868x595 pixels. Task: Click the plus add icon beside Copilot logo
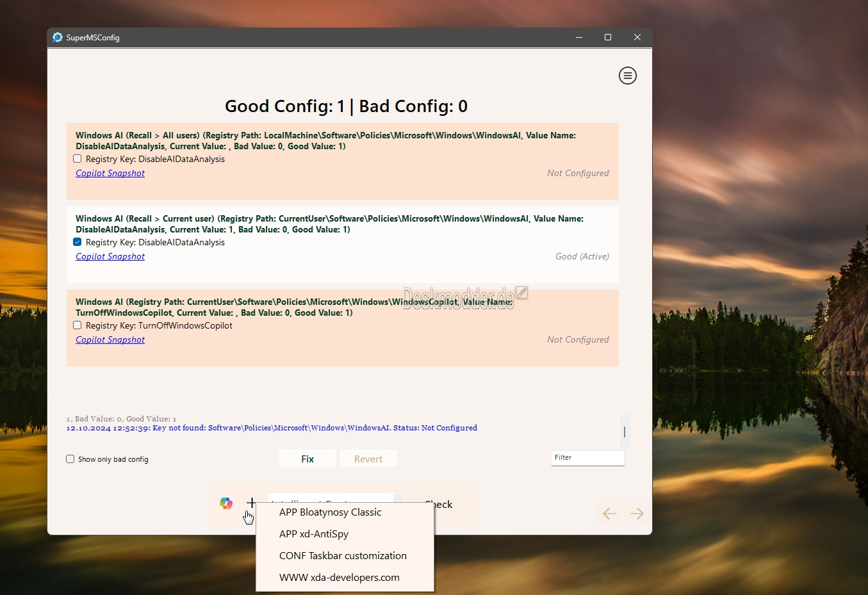coord(251,503)
